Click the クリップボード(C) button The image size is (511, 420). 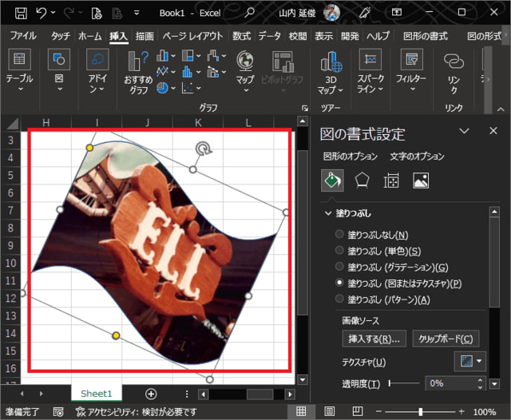446,339
